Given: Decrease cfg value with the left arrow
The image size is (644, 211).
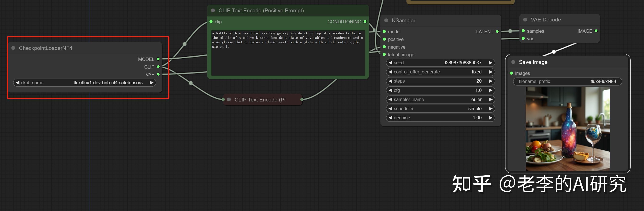Looking at the screenshot, I should (390, 90).
